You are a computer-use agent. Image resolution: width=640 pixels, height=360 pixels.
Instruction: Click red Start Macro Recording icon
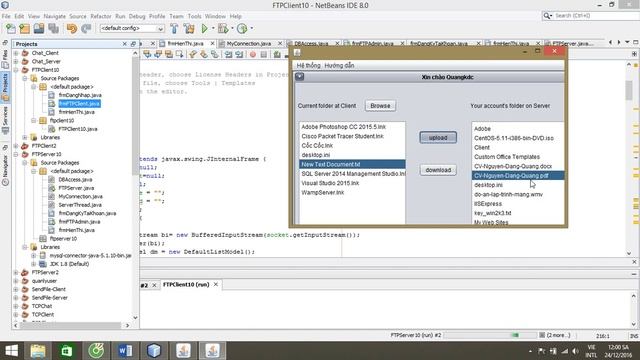(253, 54)
